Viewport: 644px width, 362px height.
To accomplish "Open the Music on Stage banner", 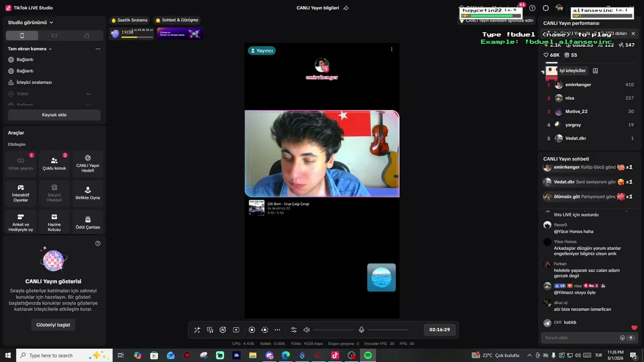I will (180, 33).
